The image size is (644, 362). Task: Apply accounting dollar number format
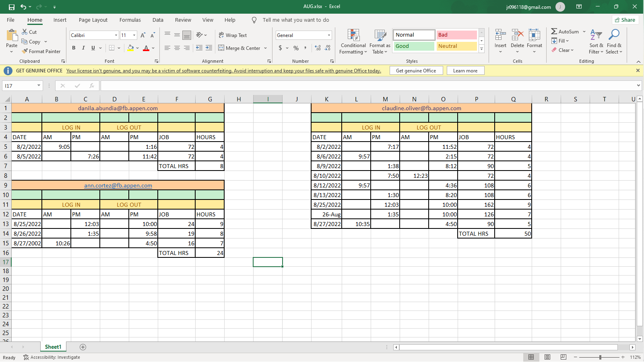click(281, 48)
